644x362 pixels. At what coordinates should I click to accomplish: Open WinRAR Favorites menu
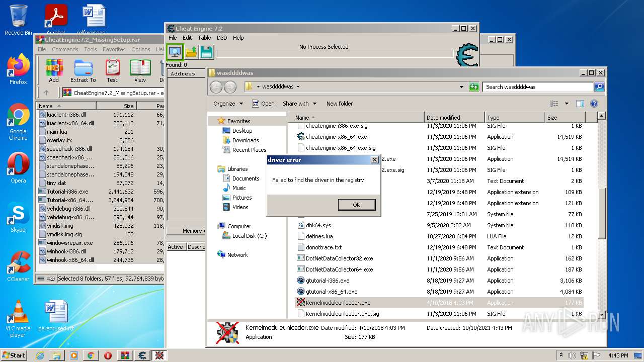[x=114, y=49]
